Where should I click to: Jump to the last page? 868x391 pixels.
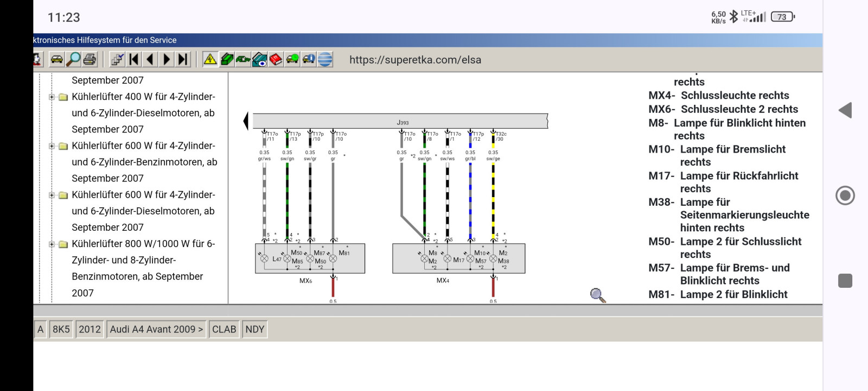tap(183, 59)
